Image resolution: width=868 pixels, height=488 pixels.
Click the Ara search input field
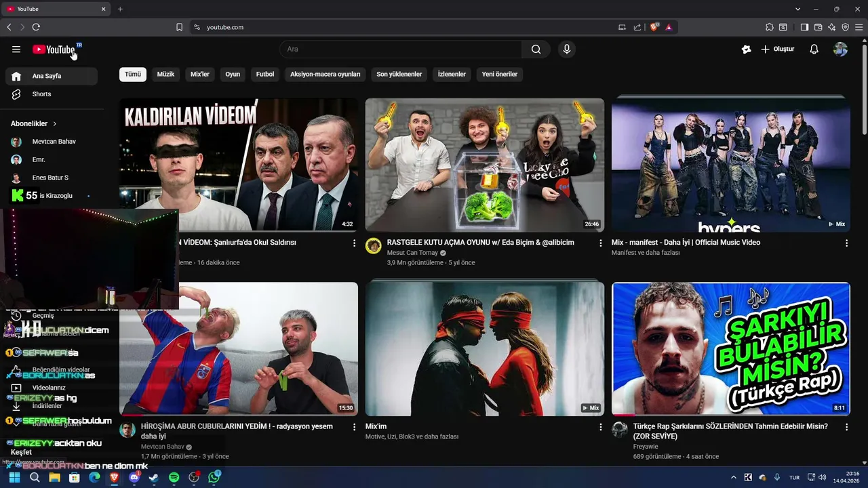pyautogui.click(x=400, y=49)
